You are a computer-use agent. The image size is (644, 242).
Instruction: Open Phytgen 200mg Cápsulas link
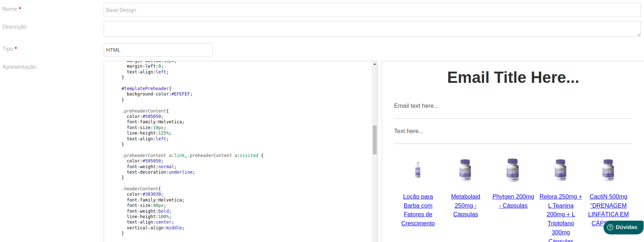pos(513,201)
